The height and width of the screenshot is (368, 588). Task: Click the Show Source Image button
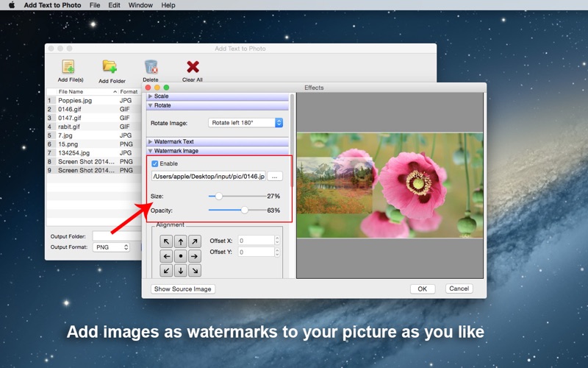click(x=183, y=289)
